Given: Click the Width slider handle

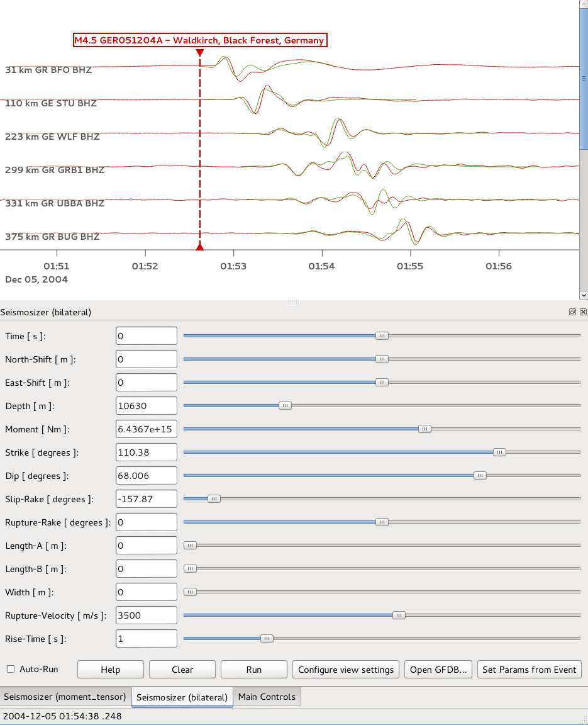Looking at the screenshot, I should click(191, 592).
